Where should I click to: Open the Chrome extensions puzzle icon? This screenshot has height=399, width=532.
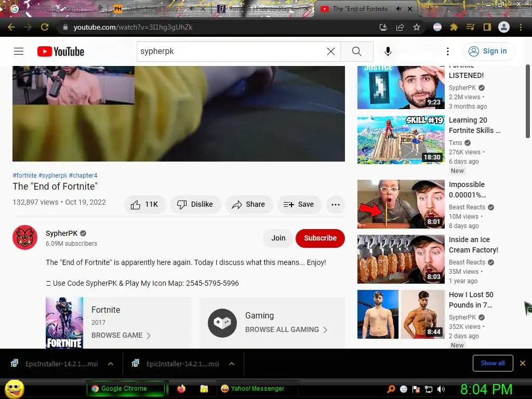tap(454, 27)
